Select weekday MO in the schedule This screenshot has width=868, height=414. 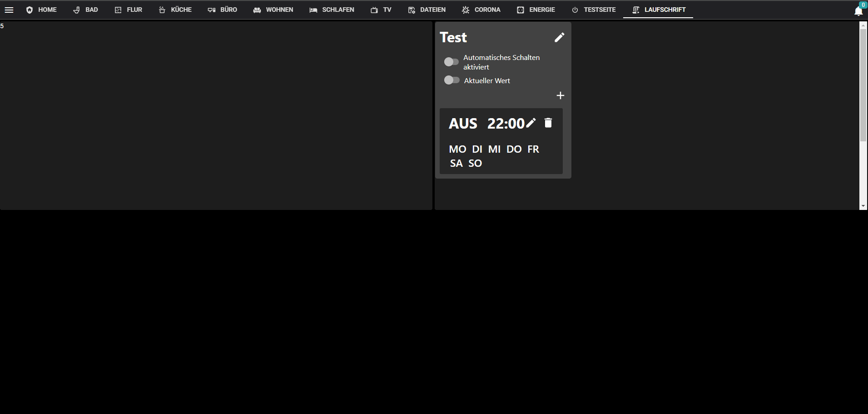point(458,149)
